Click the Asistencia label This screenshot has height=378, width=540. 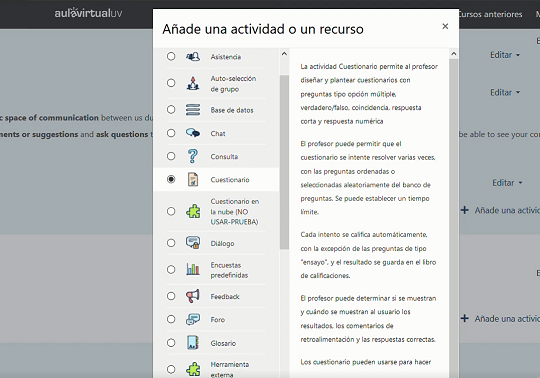[226, 57]
